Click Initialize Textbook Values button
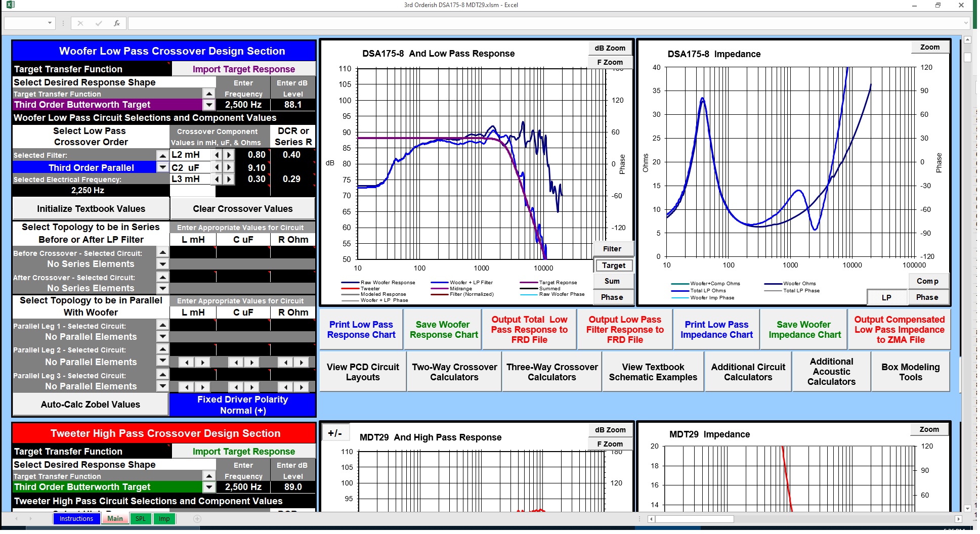The width and height of the screenshot is (980, 534). (x=91, y=209)
